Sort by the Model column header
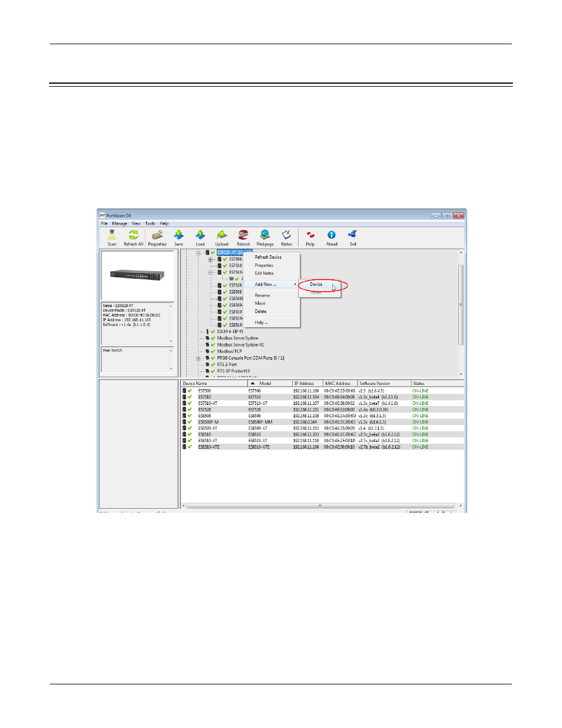The height and width of the screenshot is (728, 562). click(x=270, y=383)
